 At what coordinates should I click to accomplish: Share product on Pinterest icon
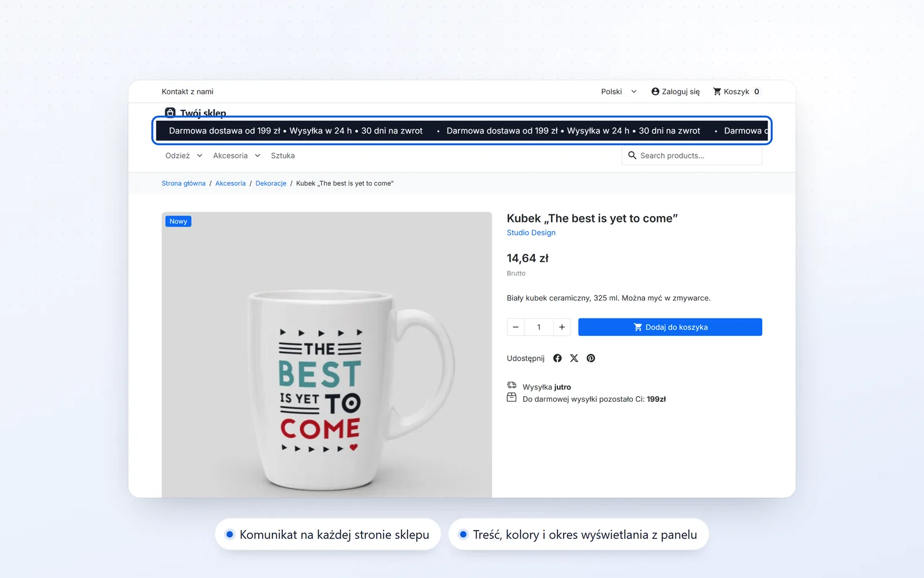tap(591, 358)
